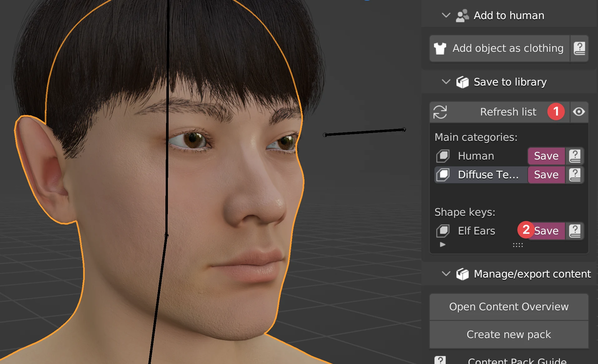Click the Shape keys: label

[465, 212]
